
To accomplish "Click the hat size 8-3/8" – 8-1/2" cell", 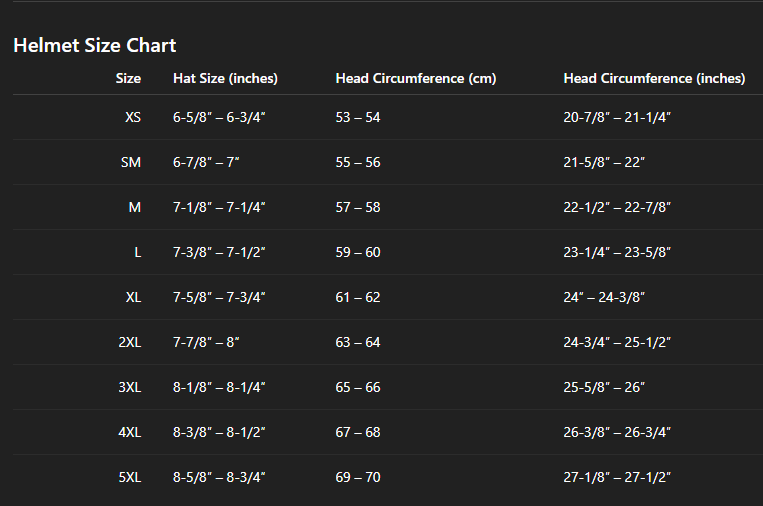I will point(219,432).
